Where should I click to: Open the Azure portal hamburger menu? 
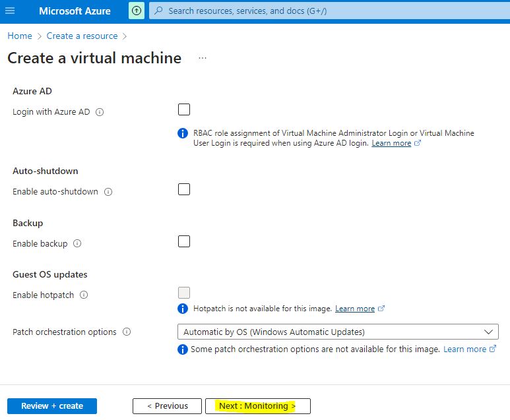pos(10,11)
